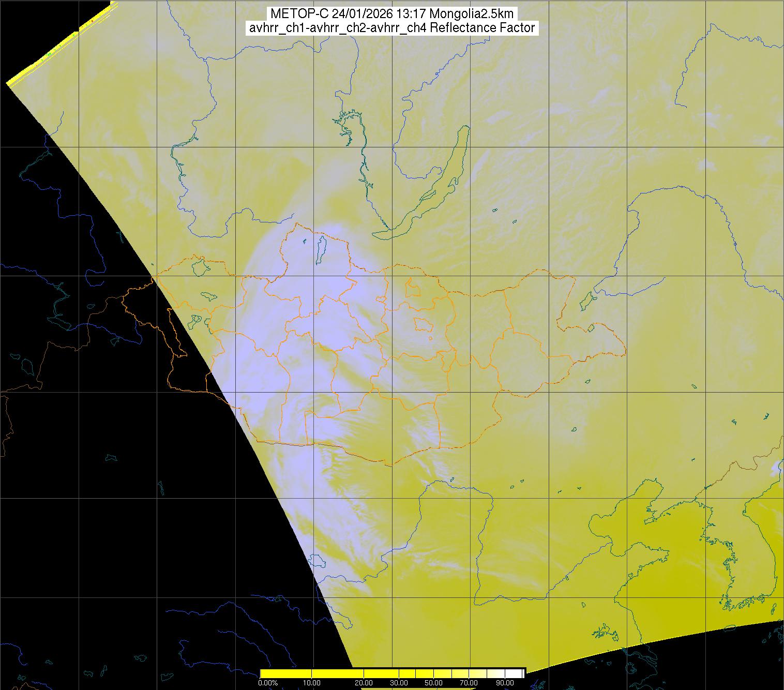The height and width of the screenshot is (690, 784).
Task: Click the METOP-C date and time title line
Action: [392, 14]
